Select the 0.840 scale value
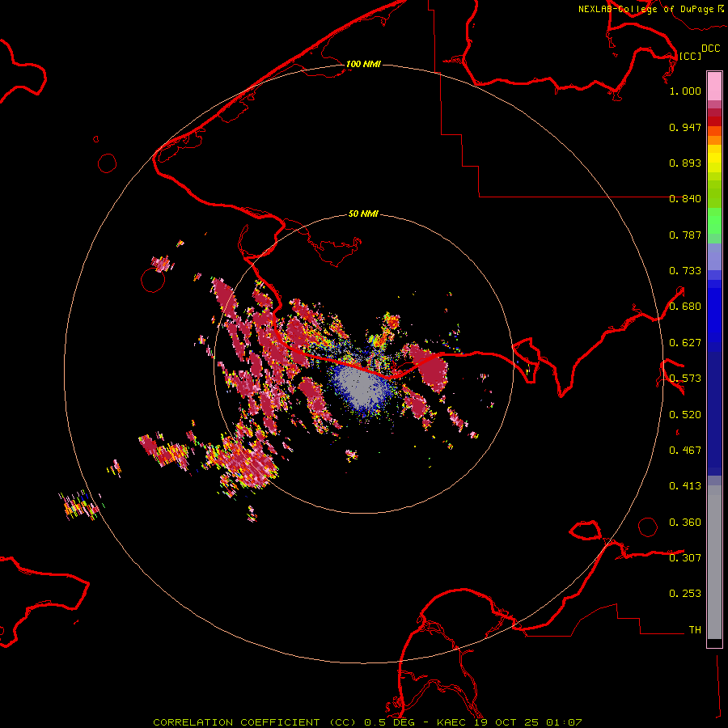 [685, 199]
